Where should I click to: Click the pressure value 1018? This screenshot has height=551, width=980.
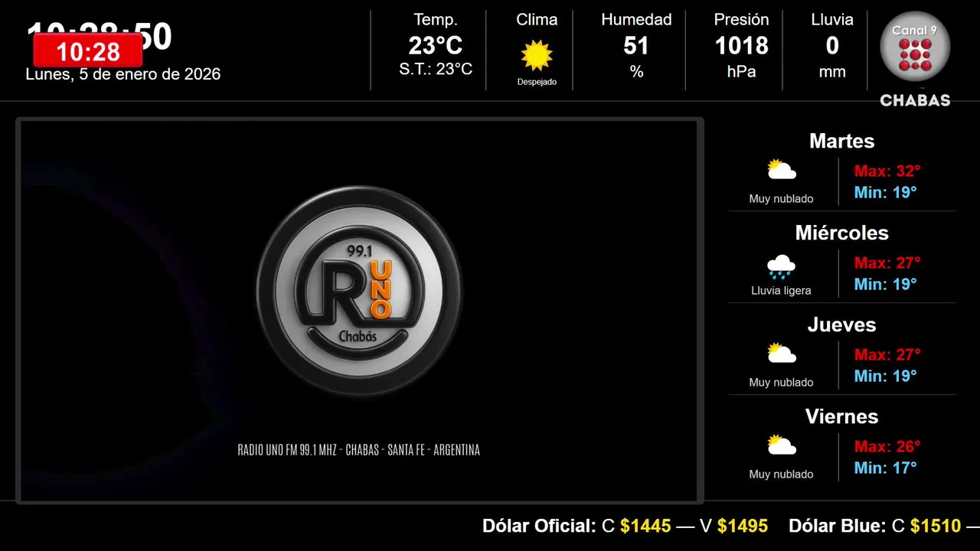(741, 46)
